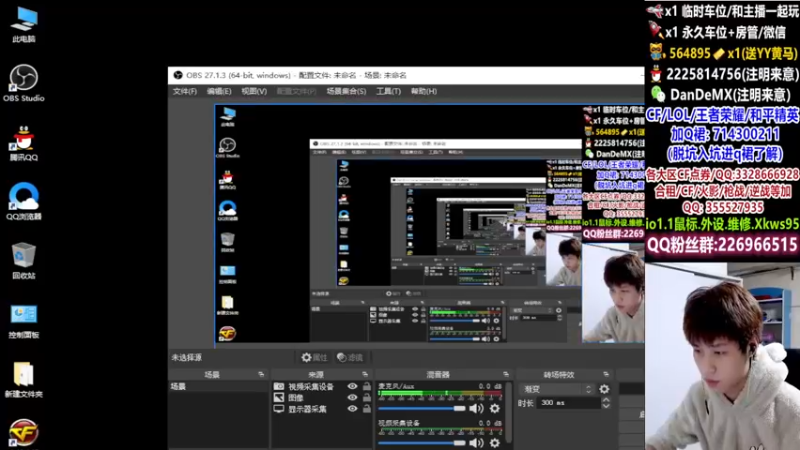
Task: Pop out the 来源 dock panel
Action: click(365, 374)
